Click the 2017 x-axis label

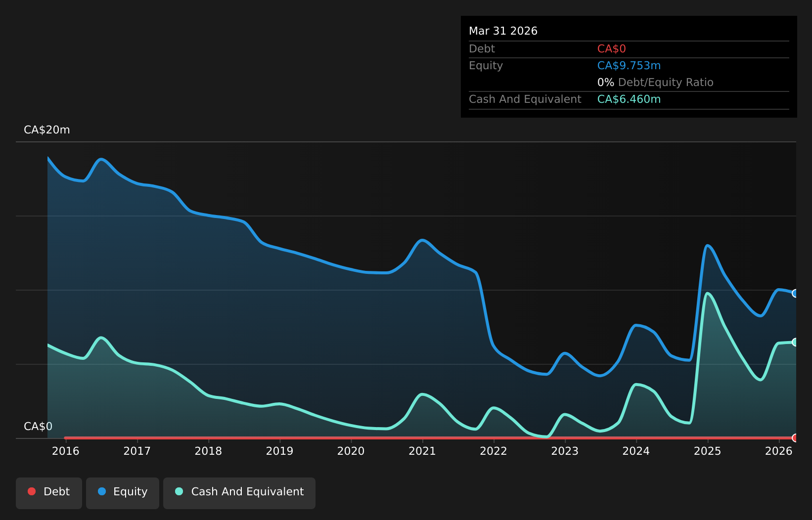point(137,451)
